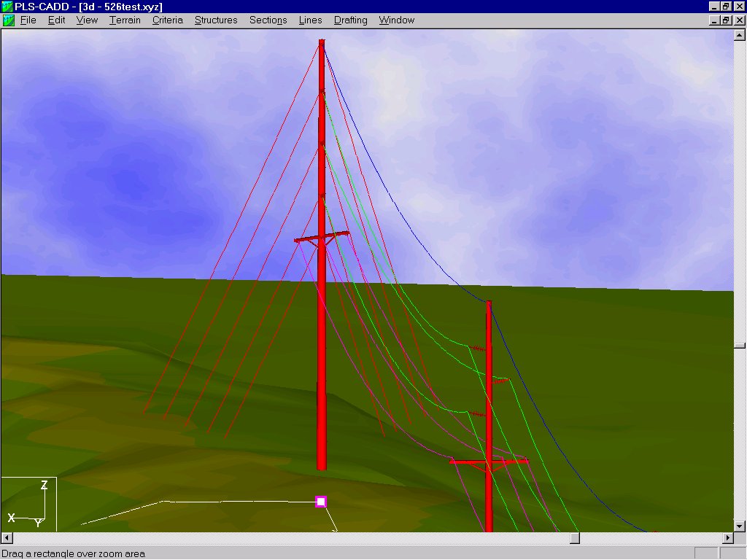Open the Sections menu
The image size is (747, 560).
[268, 20]
